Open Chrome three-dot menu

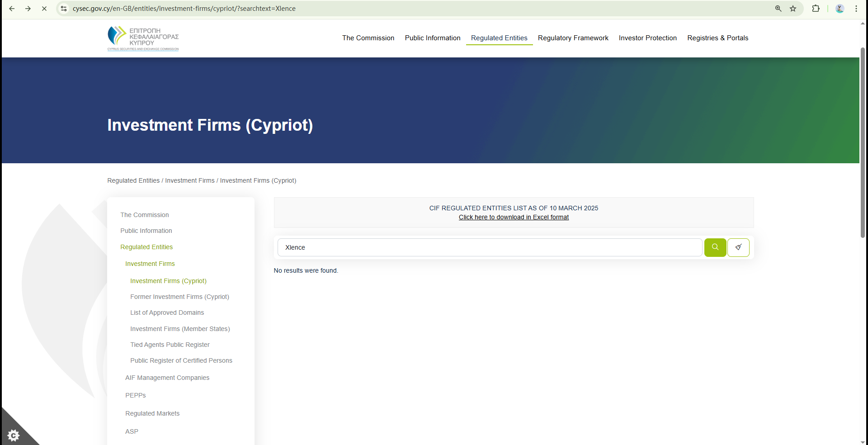point(856,9)
